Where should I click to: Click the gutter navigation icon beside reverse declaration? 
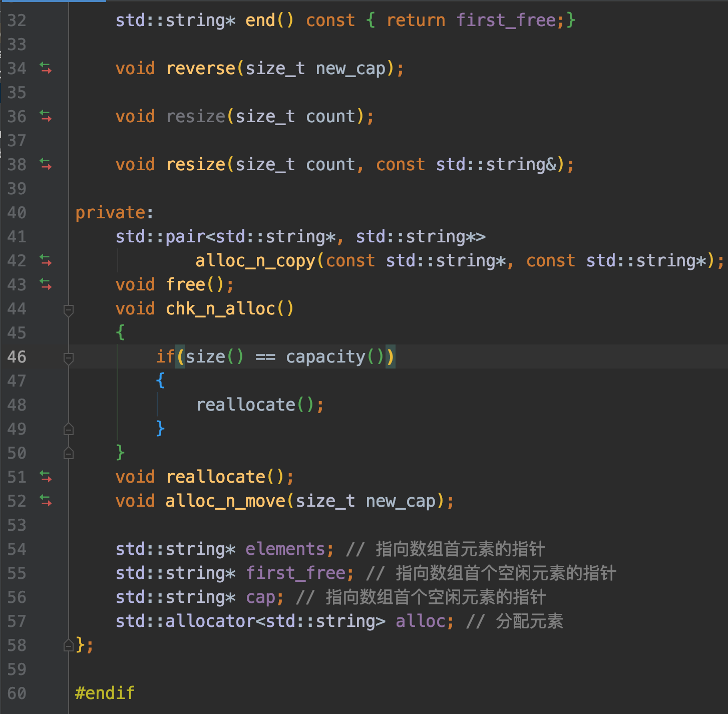tap(46, 68)
